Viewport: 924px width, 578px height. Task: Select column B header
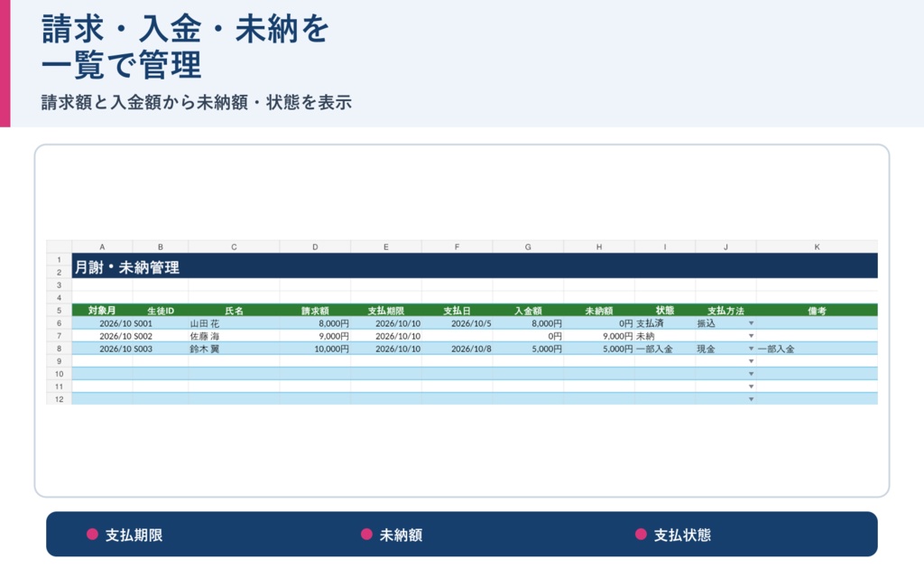pyautogui.click(x=161, y=247)
